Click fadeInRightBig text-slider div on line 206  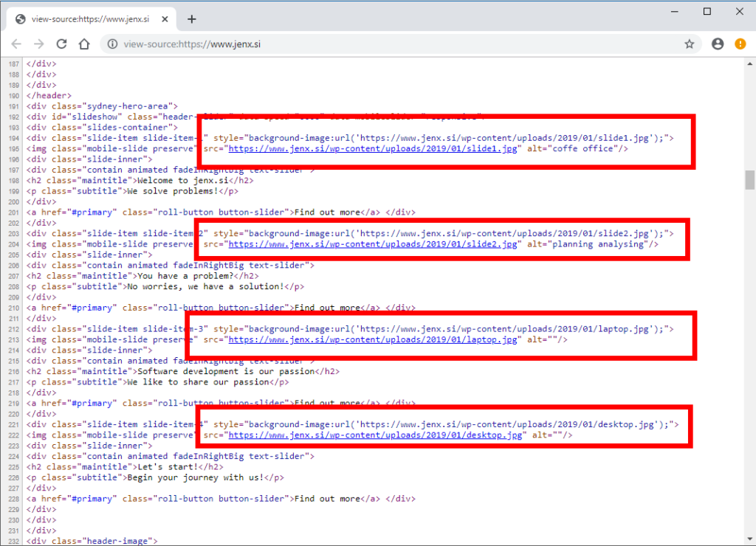(171, 265)
